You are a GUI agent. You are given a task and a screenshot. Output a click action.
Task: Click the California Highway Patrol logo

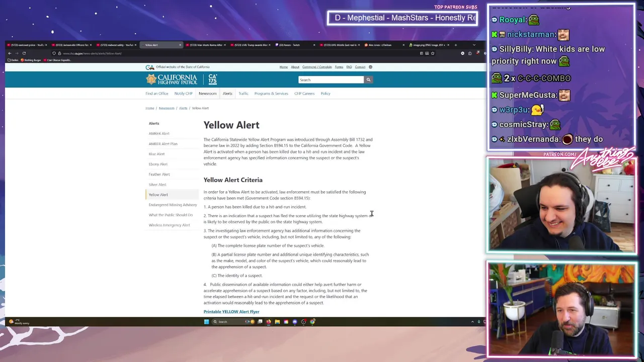(172, 79)
